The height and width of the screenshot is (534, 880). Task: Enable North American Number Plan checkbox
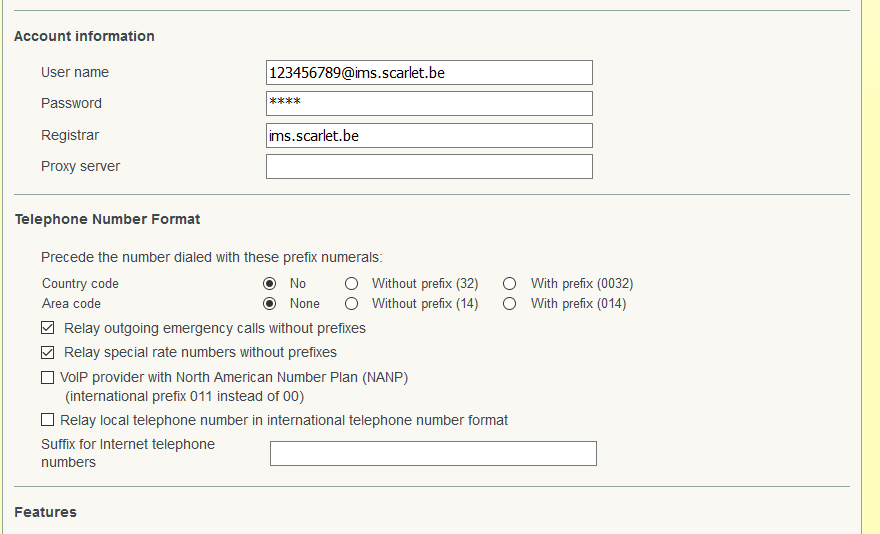point(48,378)
